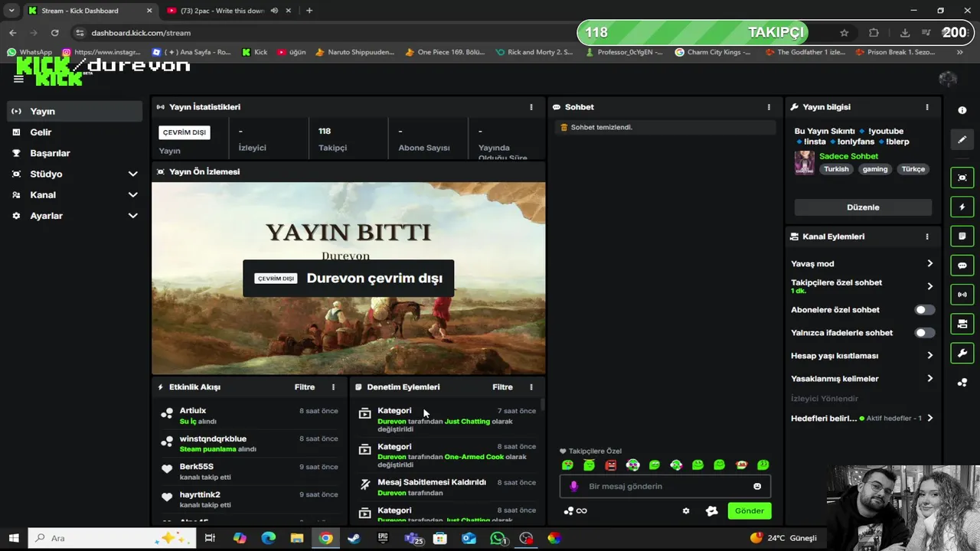
Task: Click the splat icon next to Gönder
Action: tap(711, 511)
